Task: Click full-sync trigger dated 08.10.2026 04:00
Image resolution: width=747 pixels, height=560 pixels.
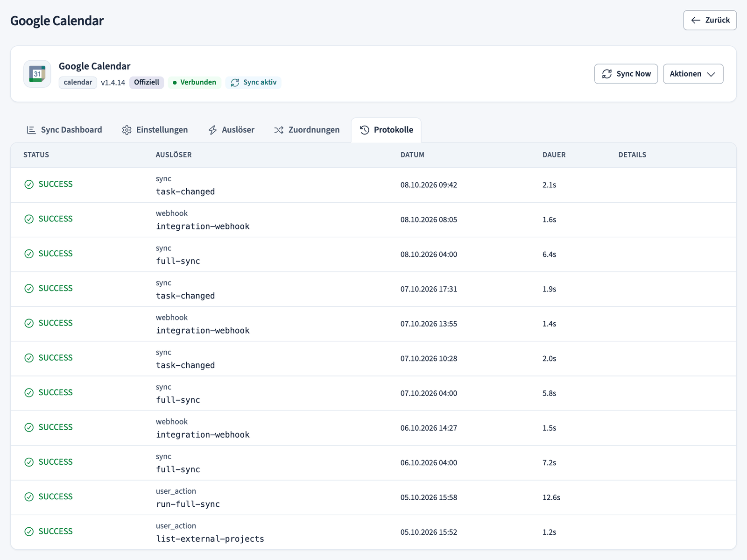Action: point(178,261)
